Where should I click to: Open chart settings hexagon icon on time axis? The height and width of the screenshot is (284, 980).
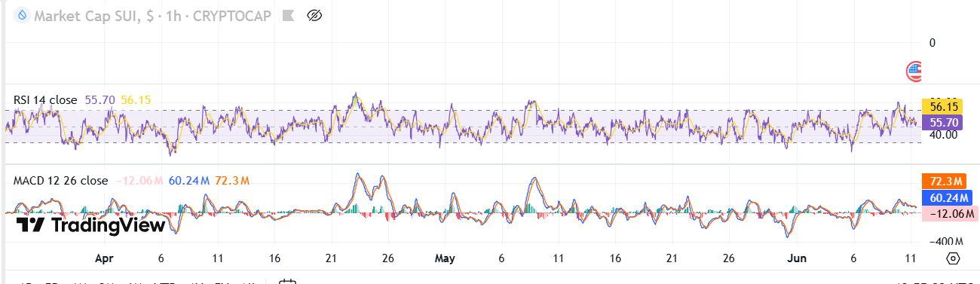953,258
